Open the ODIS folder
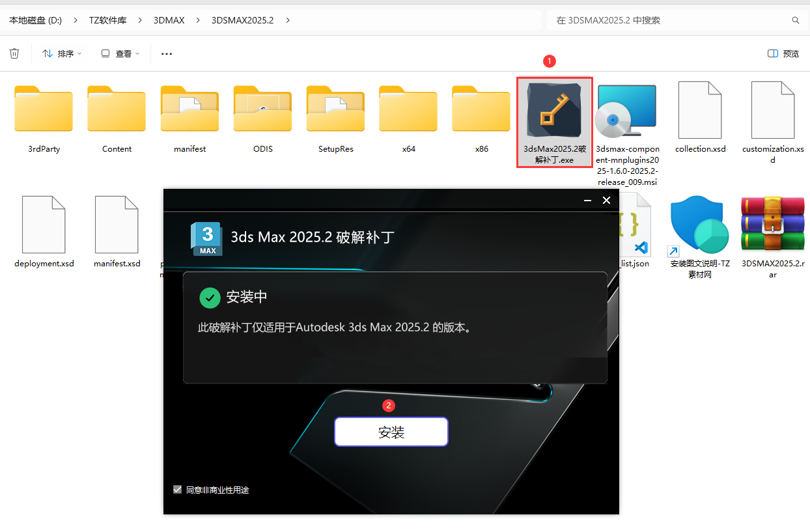 click(x=262, y=108)
